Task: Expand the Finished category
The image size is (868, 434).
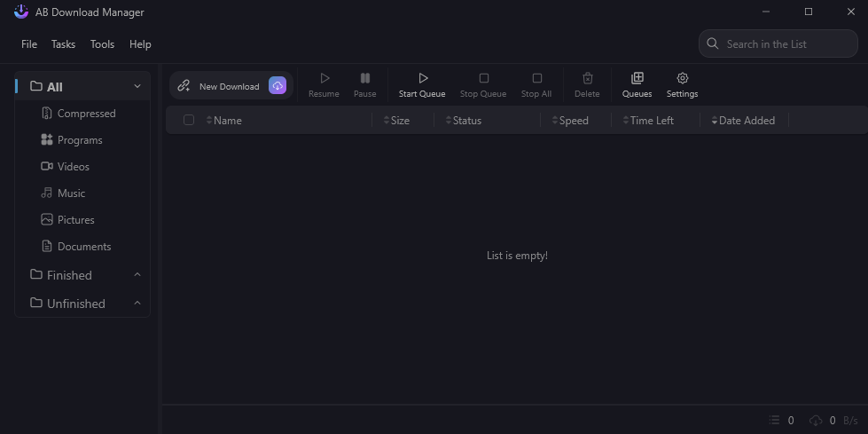Action: pyautogui.click(x=137, y=275)
